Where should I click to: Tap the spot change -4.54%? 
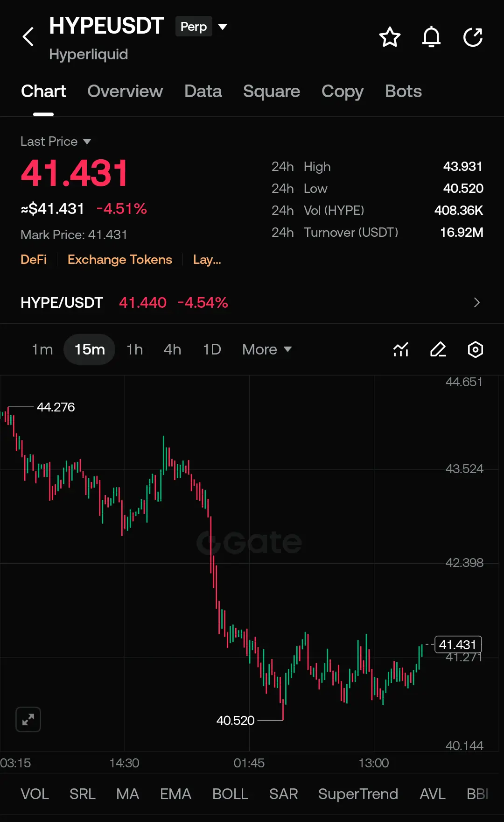pyautogui.click(x=203, y=303)
